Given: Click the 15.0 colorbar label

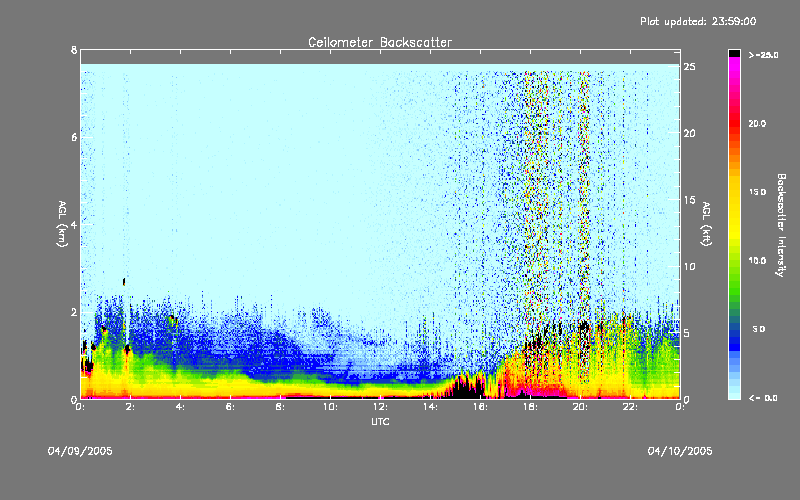Looking at the screenshot, I should pos(757,192).
